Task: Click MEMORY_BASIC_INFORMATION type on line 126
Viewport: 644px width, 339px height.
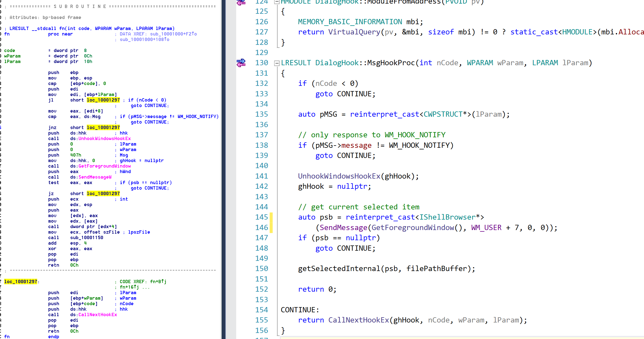Action: (350, 22)
